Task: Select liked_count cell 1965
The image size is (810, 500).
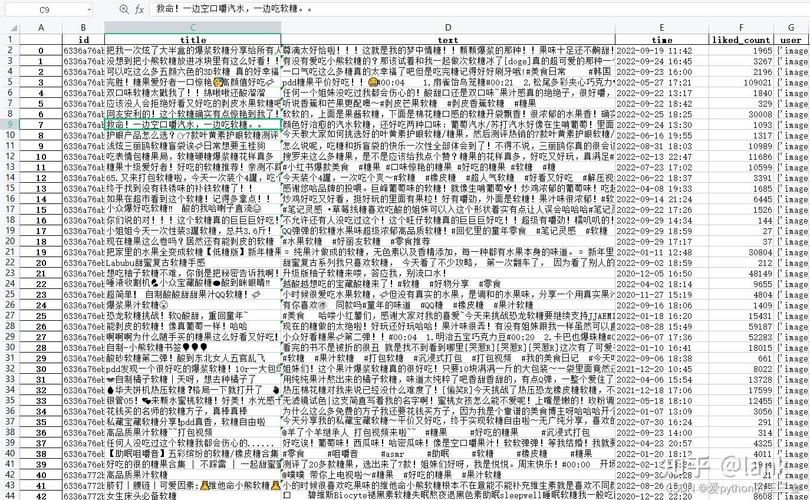Action: 741,50
